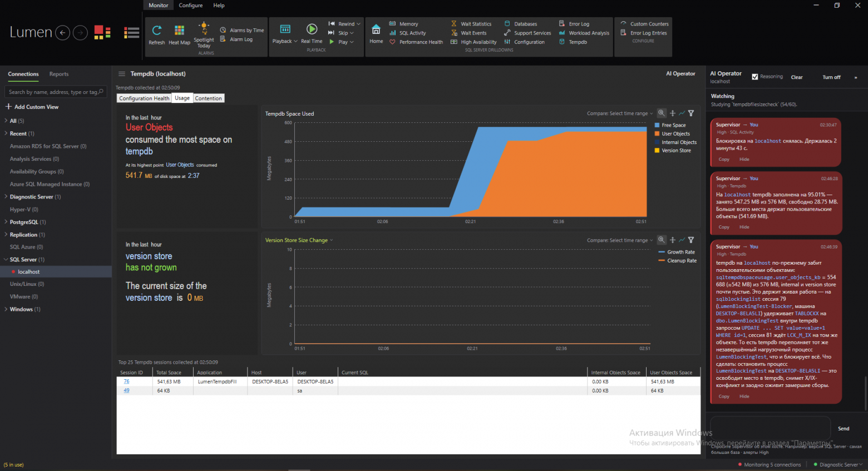Open the Wait Statistics drilldown
Viewport: 868px width, 471px height.
point(471,24)
